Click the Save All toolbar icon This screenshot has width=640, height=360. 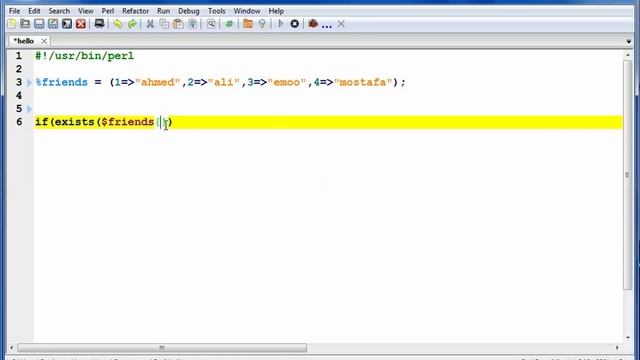point(67,24)
